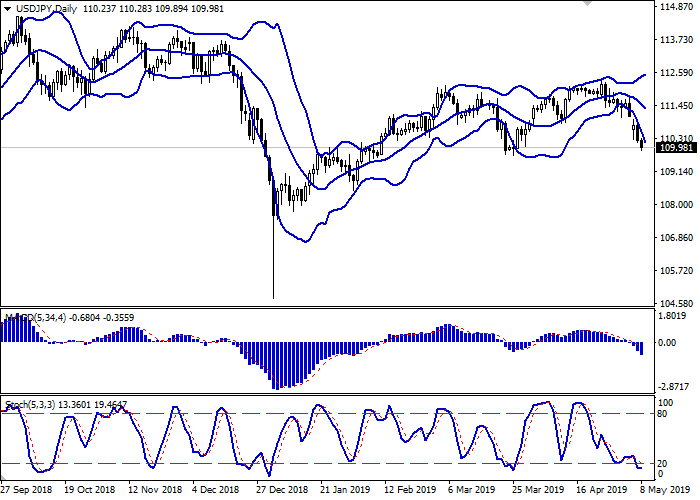
Task: Click the 114.870 price scale value
Action: 676,7
